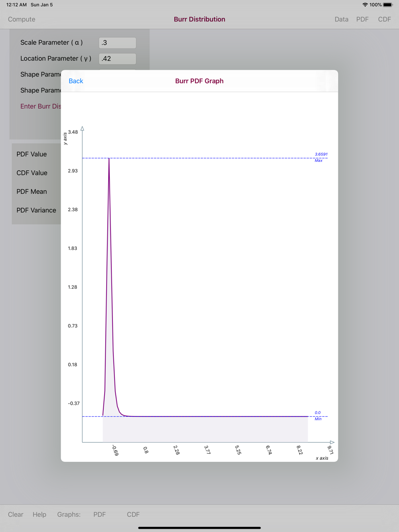Image resolution: width=399 pixels, height=532 pixels.
Task: Click the CDF Value label
Action: 32,173
